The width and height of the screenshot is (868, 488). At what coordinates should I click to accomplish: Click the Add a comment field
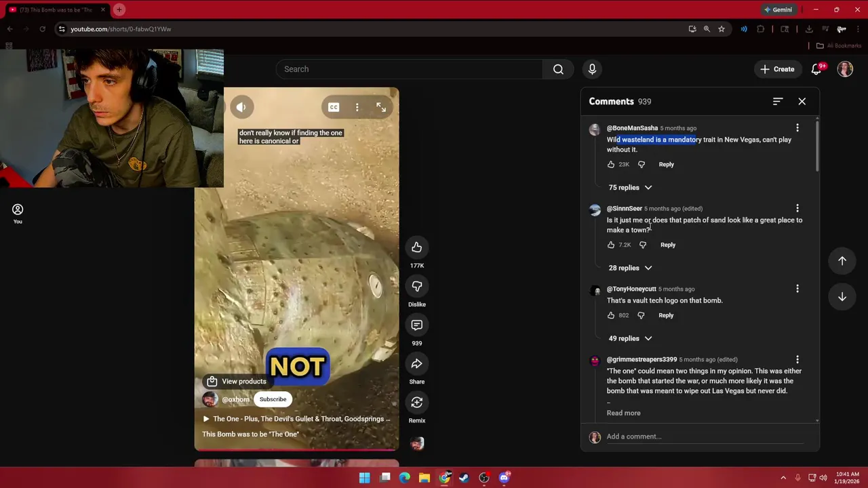tap(705, 436)
